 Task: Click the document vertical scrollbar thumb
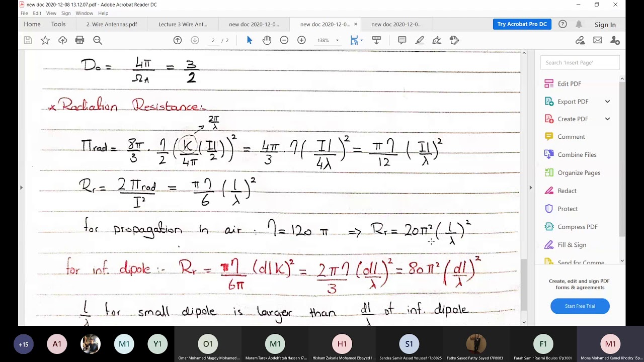point(524,284)
